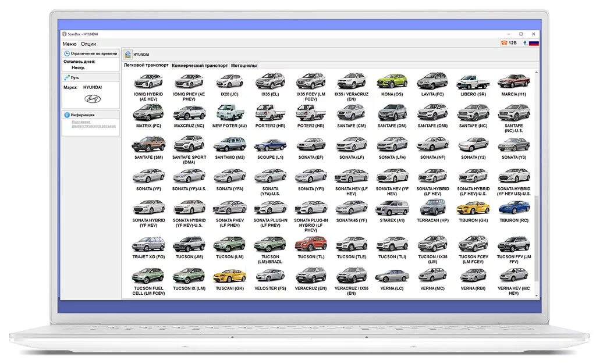Select the SONATA PHEV (LF PHEV) model
596x364 pixels.
229,213
